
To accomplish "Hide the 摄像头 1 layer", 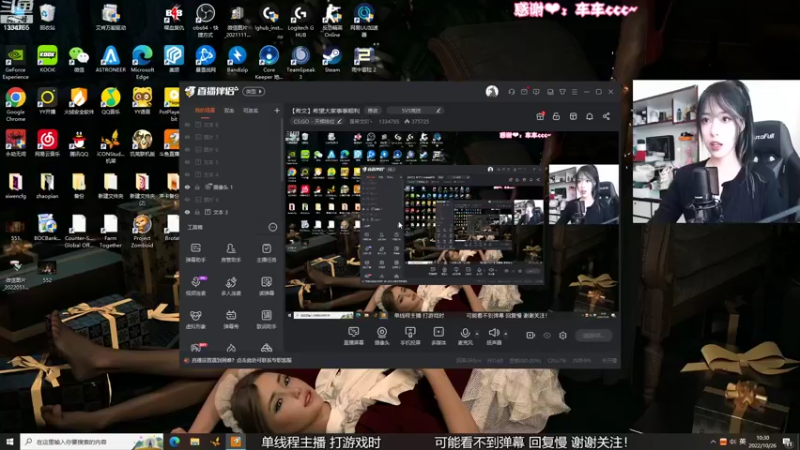I will click(x=187, y=187).
